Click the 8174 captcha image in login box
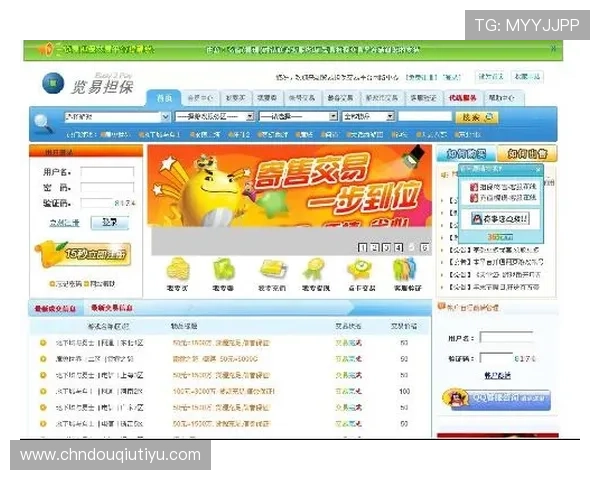This screenshot has height=480, width=600. (125, 203)
